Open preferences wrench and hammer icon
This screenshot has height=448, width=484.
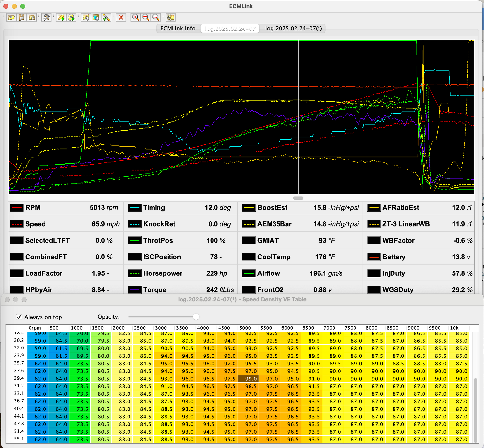tap(46, 17)
